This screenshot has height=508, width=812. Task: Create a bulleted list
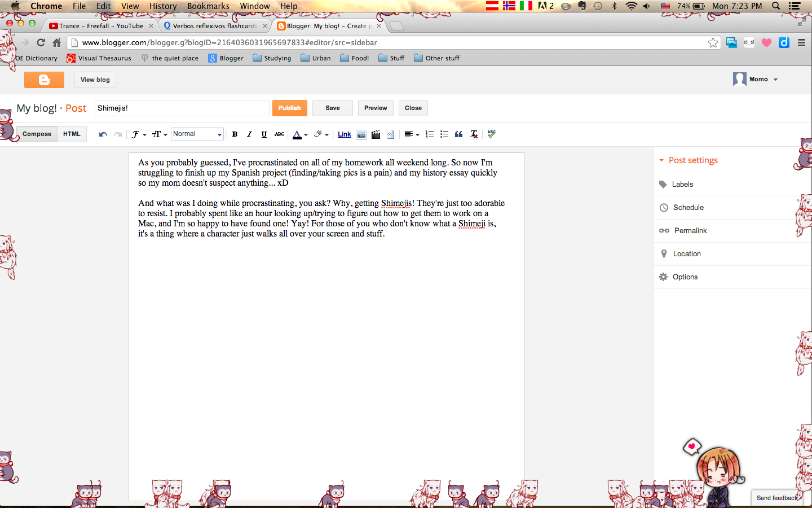[444, 134]
